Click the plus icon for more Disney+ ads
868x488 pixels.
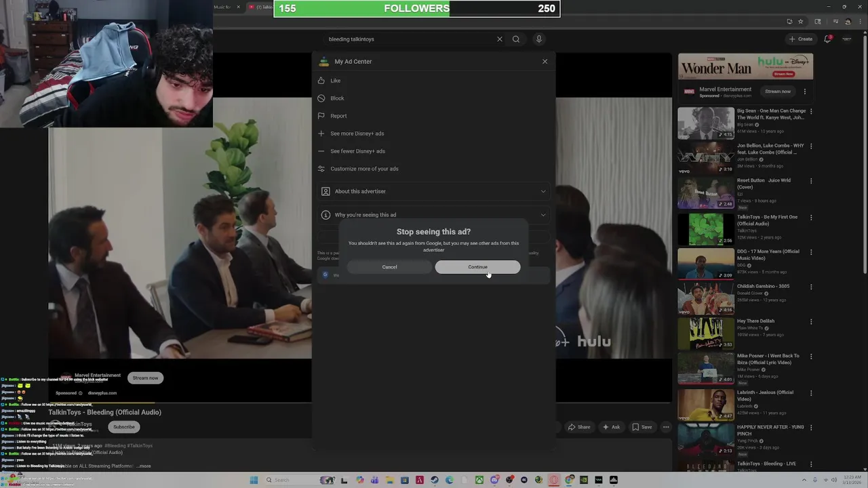[321, 134]
